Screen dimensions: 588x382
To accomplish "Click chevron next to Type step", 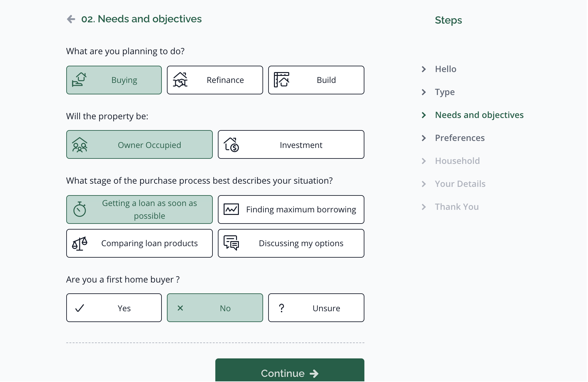I will 424,92.
